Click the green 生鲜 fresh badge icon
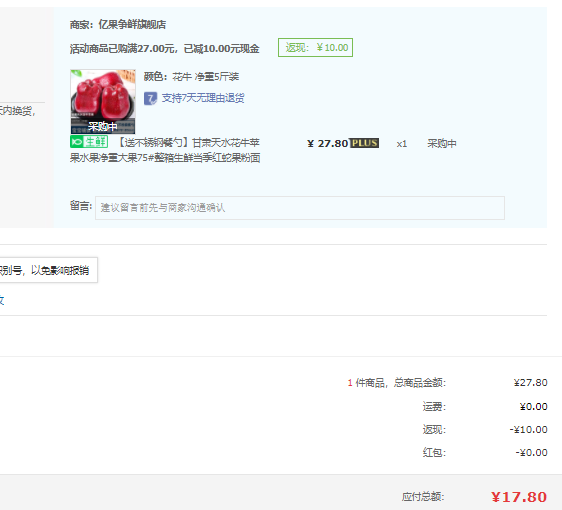Viewport: 562px width, 510px height. [89, 142]
